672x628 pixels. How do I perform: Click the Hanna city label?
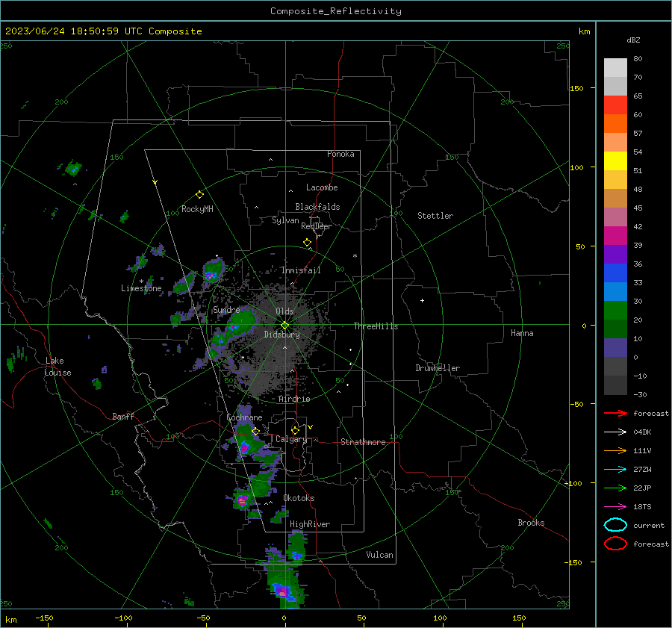point(522,333)
